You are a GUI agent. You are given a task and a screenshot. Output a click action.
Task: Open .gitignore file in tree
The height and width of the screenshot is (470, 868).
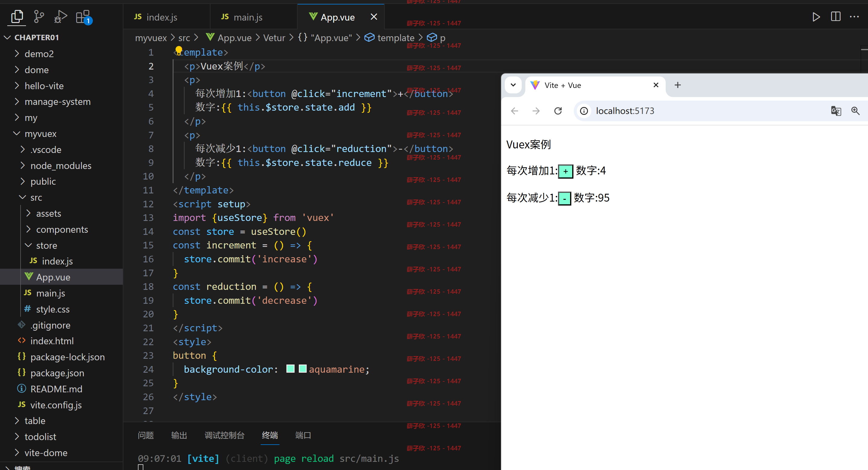coord(62,325)
